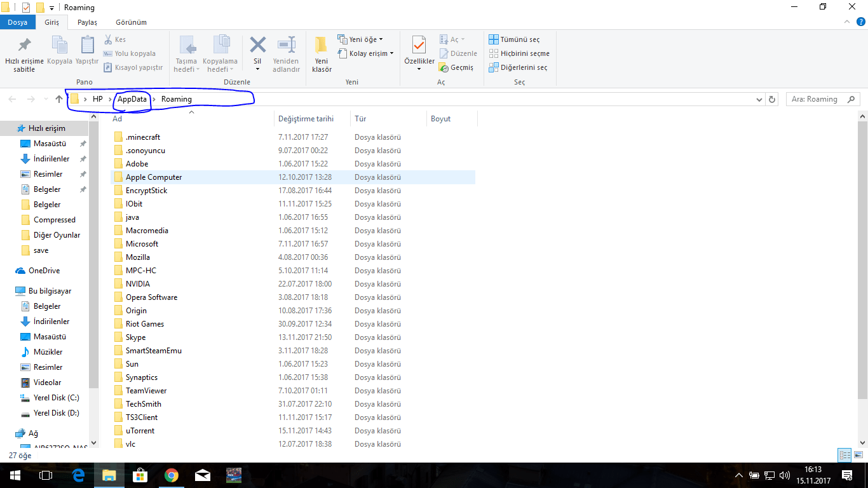The image size is (868, 488).
Task: Sort by Boyut column header
Action: 440,119
